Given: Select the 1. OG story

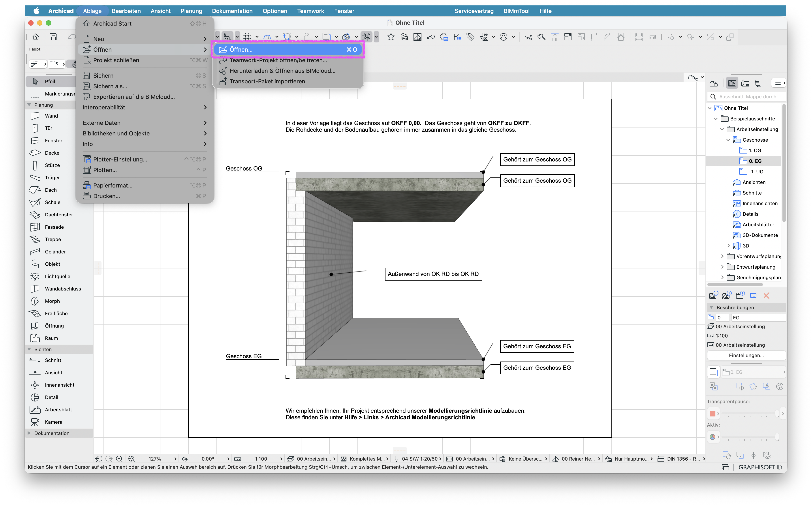Looking at the screenshot, I should pyautogui.click(x=754, y=151).
